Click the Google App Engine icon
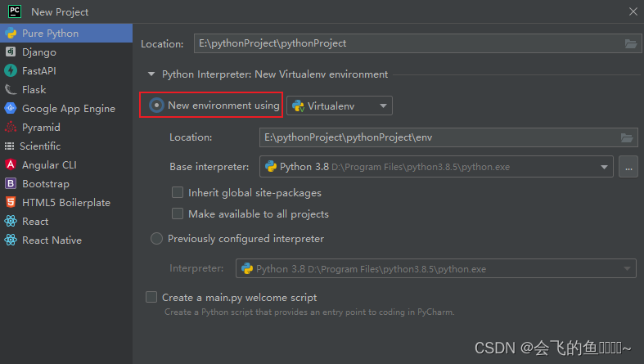This screenshot has width=644, height=364. [x=11, y=108]
